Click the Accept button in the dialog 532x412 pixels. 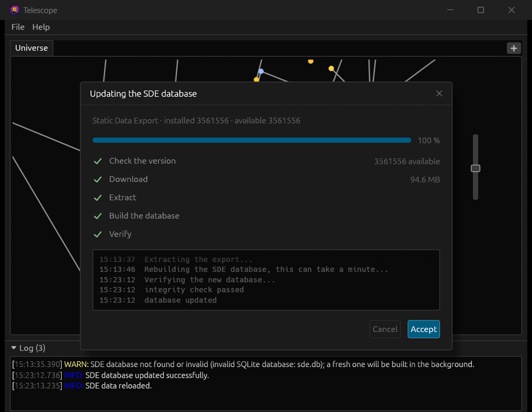(424, 329)
